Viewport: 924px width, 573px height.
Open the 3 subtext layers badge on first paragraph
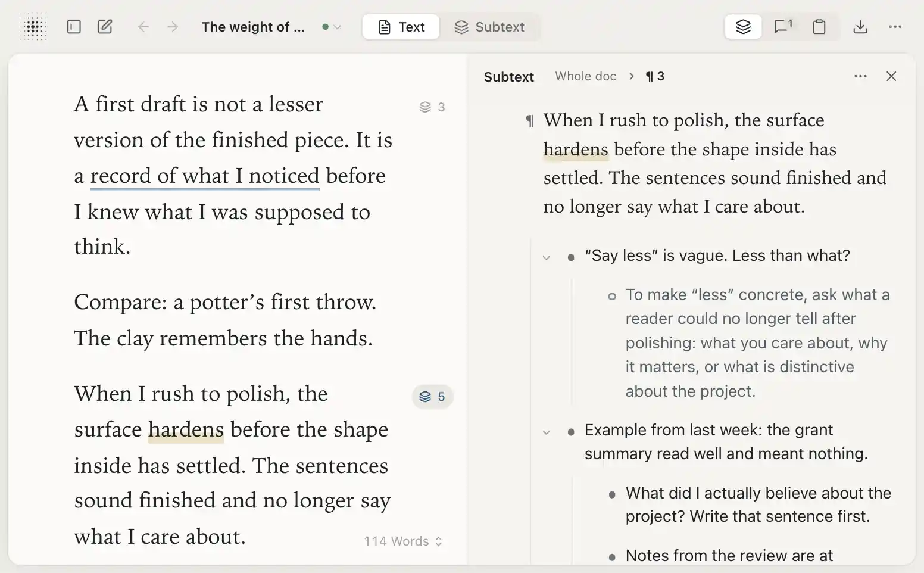tap(432, 107)
